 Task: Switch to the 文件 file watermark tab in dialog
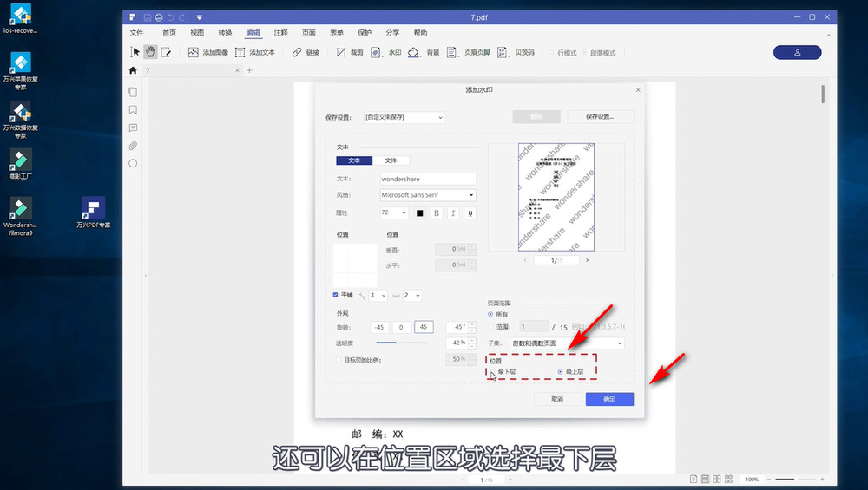coord(391,160)
